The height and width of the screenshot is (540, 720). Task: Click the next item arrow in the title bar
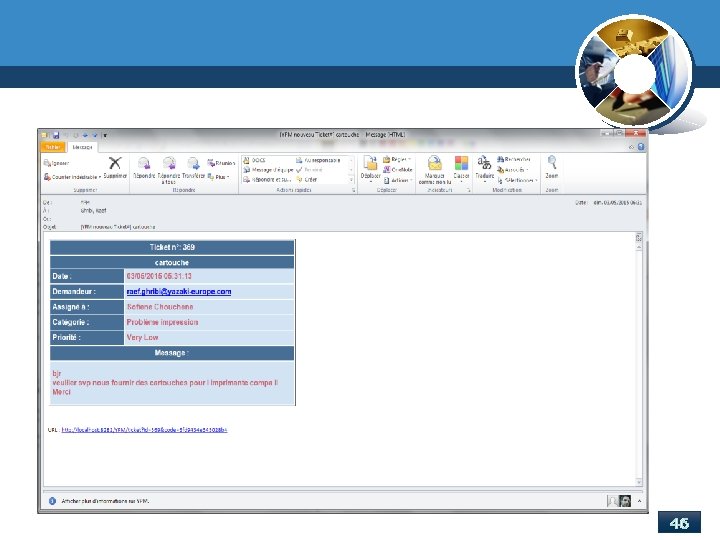coord(95,135)
